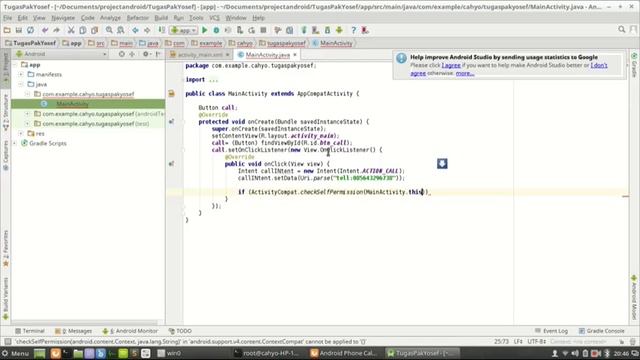
Task: Expand the manifests folder
Action: pos(21,74)
